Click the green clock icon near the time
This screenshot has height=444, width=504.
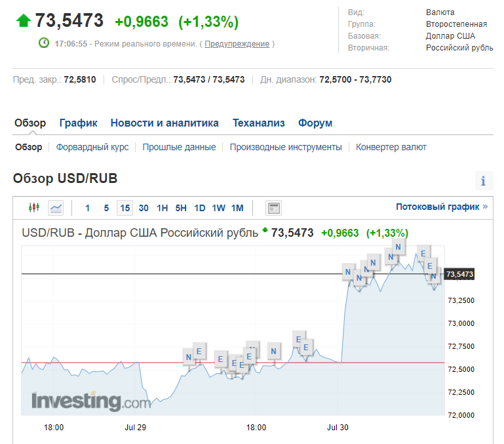44,43
